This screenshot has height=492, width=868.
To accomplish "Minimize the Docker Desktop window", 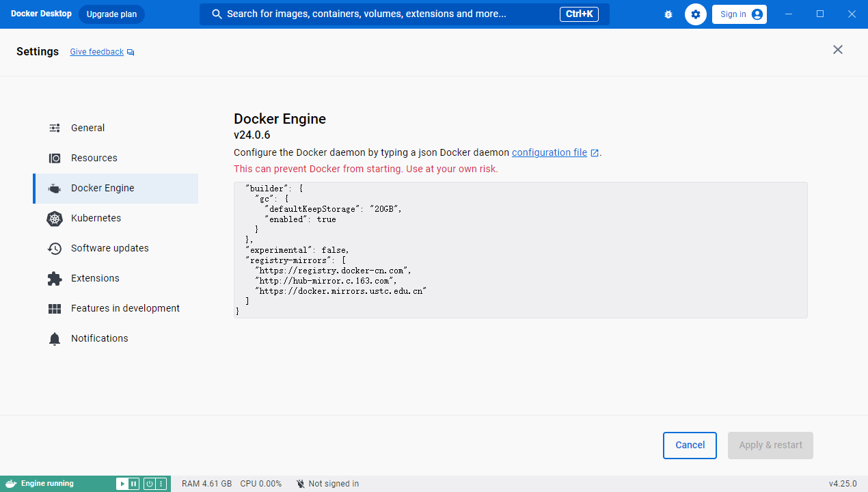I will (789, 14).
